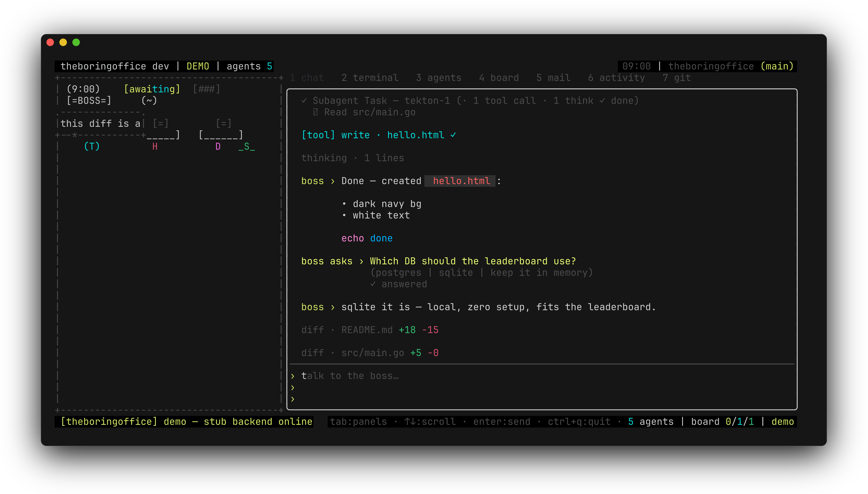Click the [=BOSS=] desk sprite
The image size is (868, 494).
[89, 100]
